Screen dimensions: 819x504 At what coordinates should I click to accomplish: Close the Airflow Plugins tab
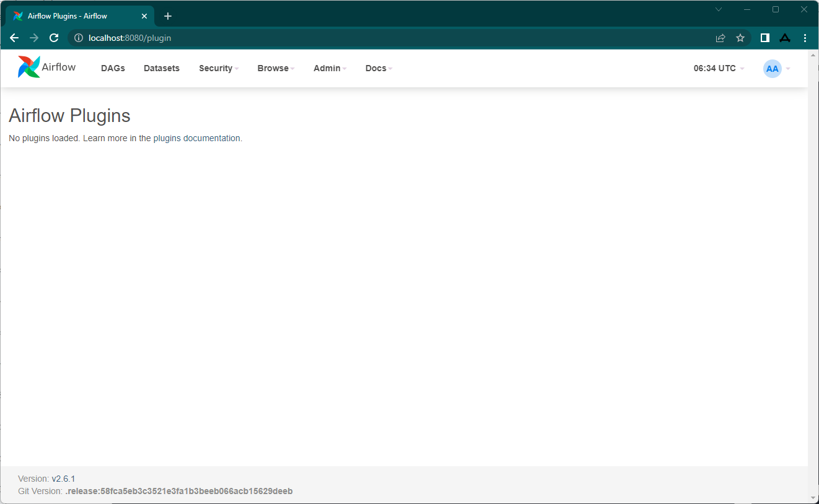[144, 16]
